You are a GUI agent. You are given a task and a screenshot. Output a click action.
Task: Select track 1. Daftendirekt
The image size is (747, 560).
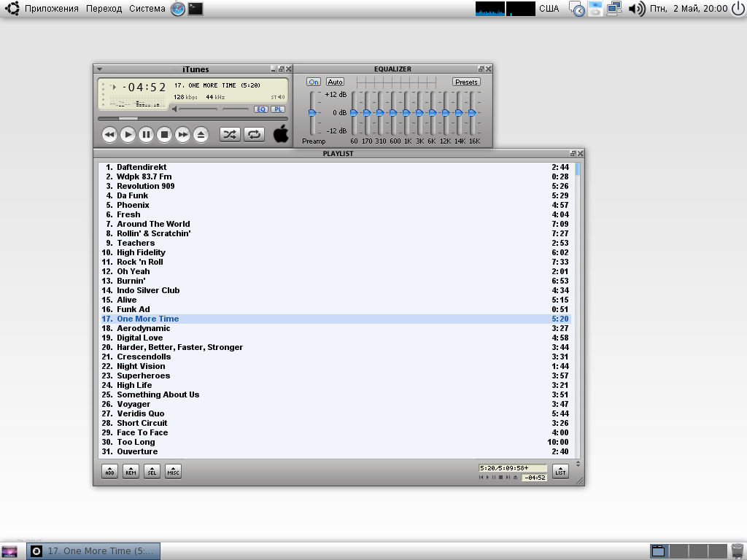click(336, 167)
